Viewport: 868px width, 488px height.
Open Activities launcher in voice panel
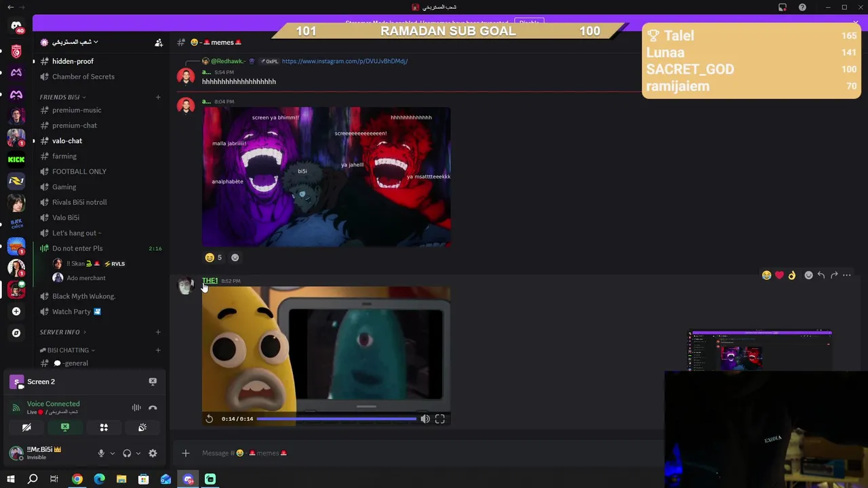tap(104, 428)
